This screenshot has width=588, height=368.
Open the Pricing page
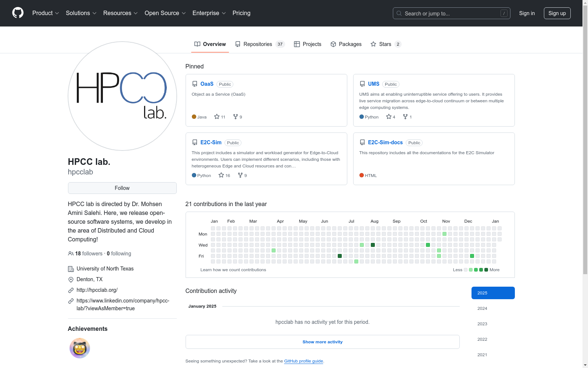coord(241,13)
